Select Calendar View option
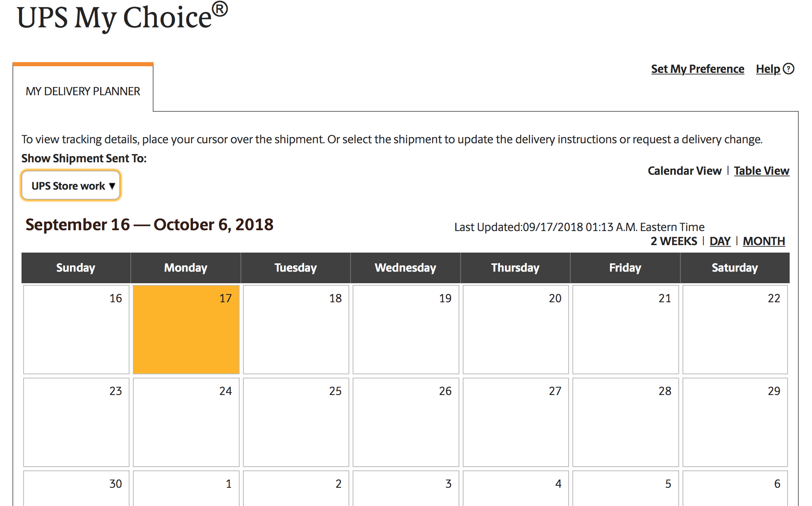Viewport: 812px width, 506px height. click(x=684, y=171)
